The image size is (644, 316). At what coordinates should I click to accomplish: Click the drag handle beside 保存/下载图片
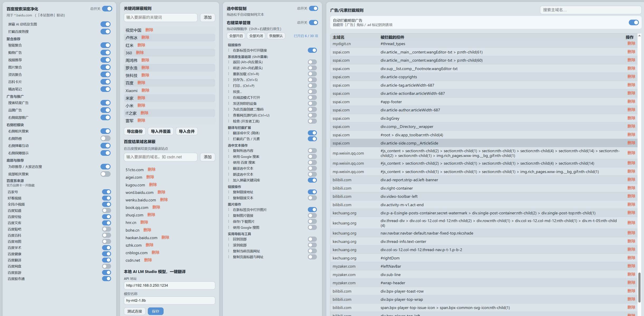coord(229,221)
